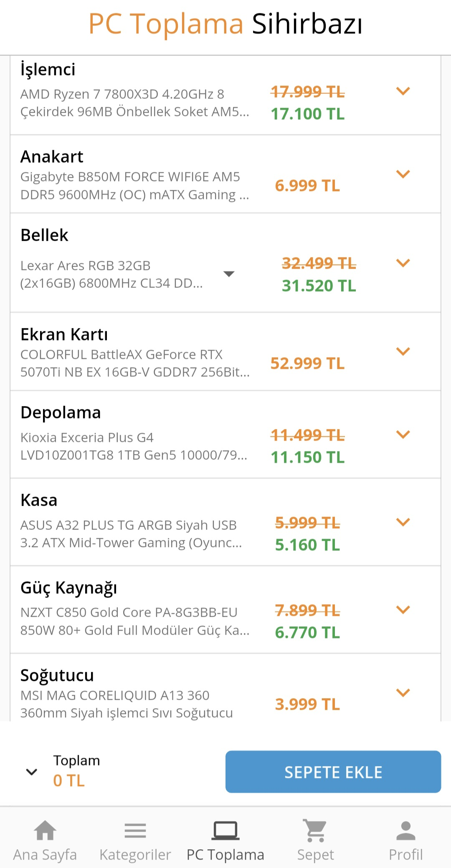This screenshot has height=868, width=451.
Task: Open the Lexar Ares memory dropdown arrow
Action: pyautogui.click(x=229, y=274)
